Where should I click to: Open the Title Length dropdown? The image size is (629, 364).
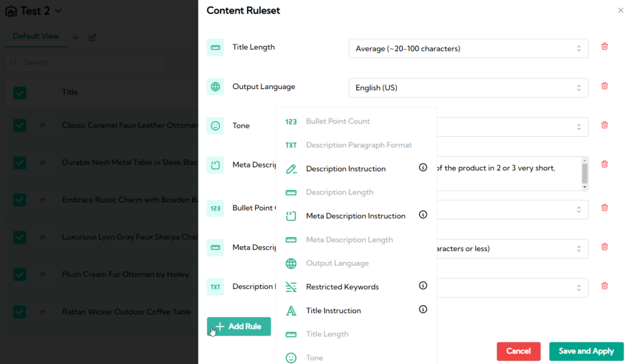click(x=468, y=48)
